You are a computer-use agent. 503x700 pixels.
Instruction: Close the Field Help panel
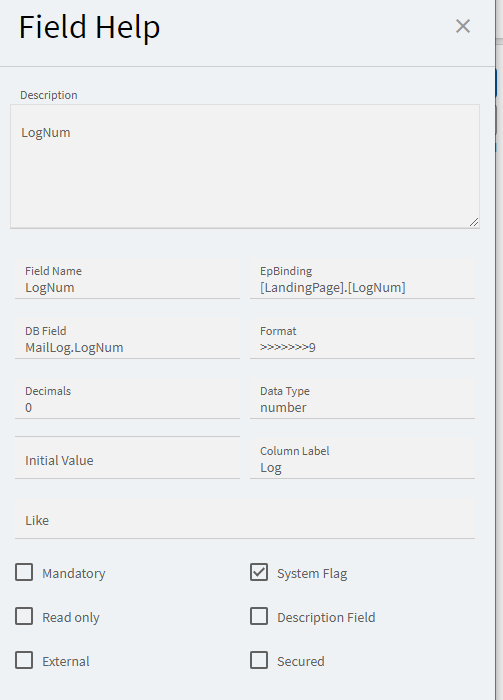(463, 26)
